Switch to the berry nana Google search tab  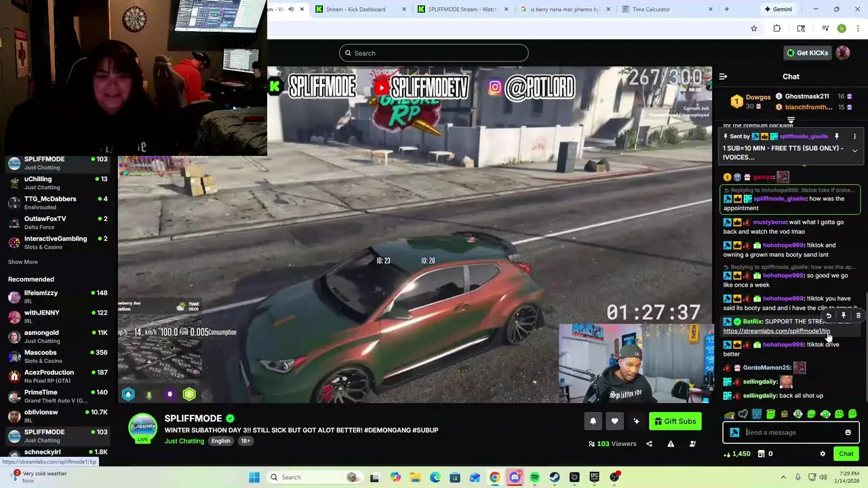click(564, 9)
